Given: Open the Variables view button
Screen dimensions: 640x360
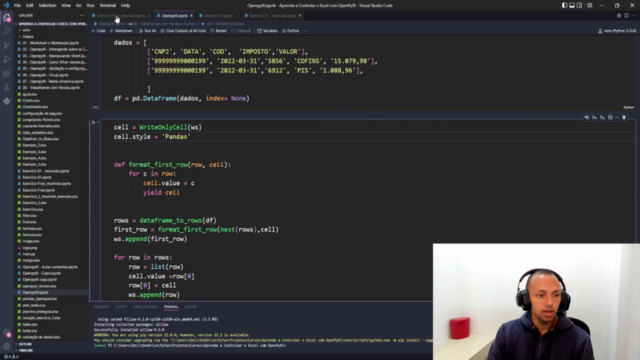Looking at the screenshot, I should [267, 31].
